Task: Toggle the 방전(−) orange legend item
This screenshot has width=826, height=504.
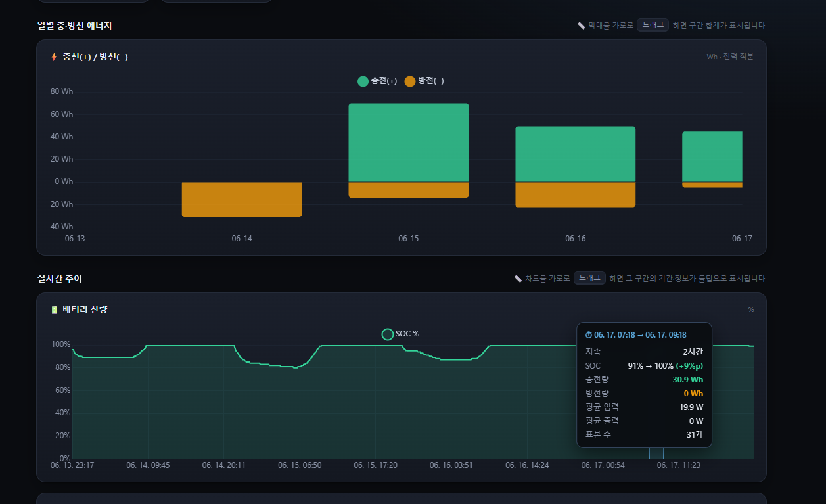Action: (424, 81)
